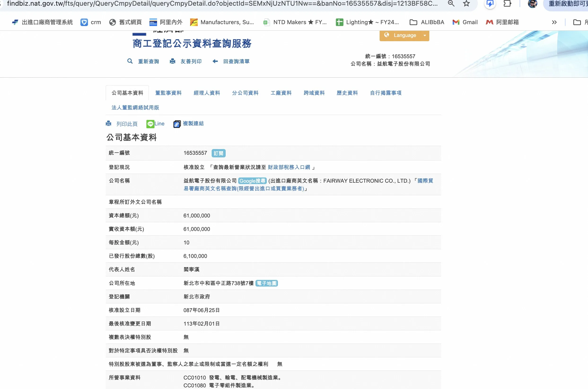Open the 法人董監網絡試用版 tab

pyautogui.click(x=135, y=107)
